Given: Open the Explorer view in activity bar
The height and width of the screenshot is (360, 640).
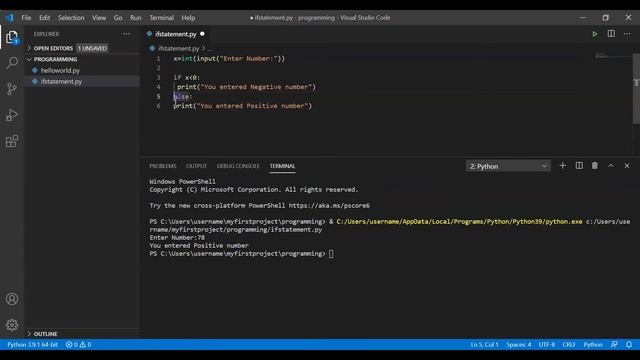Looking at the screenshot, I should 12,37.
